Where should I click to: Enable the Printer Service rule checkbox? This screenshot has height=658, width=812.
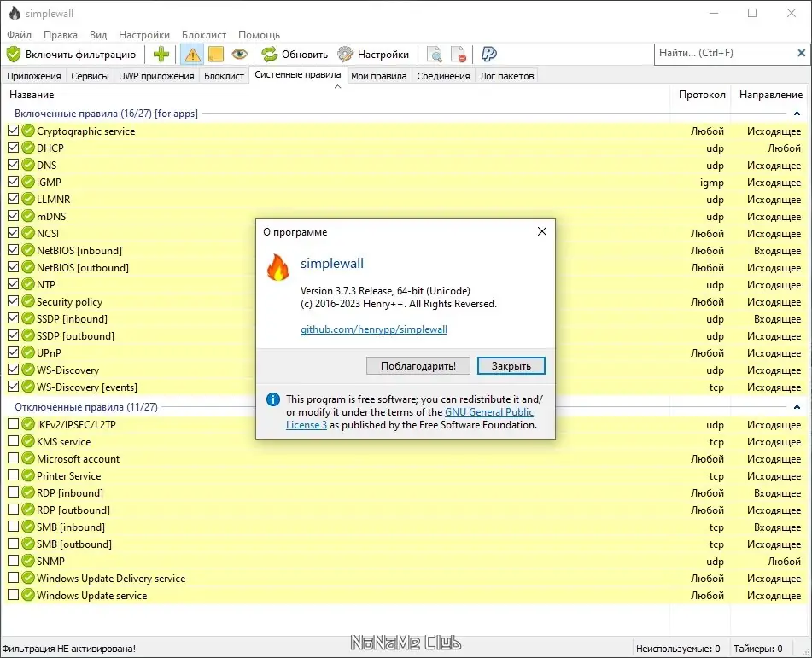point(13,475)
